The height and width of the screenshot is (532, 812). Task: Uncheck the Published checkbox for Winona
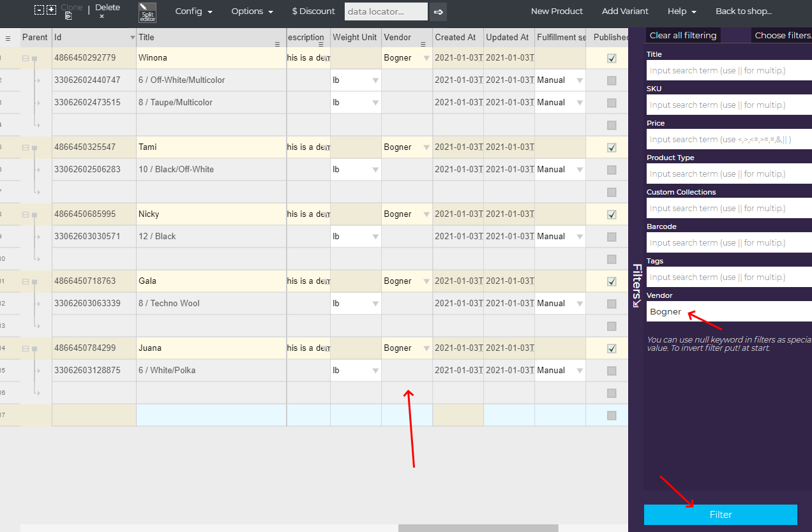point(612,58)
